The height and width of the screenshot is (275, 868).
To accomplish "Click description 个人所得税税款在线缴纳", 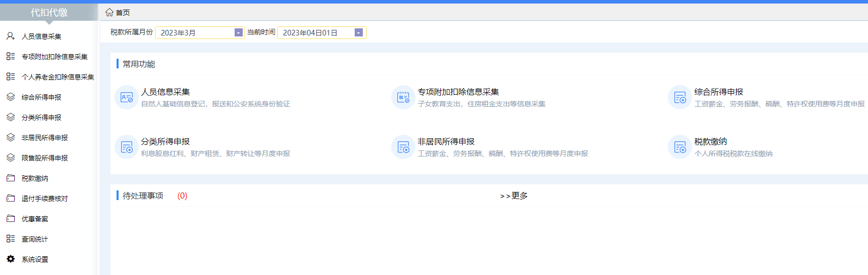I will (733, 153).
